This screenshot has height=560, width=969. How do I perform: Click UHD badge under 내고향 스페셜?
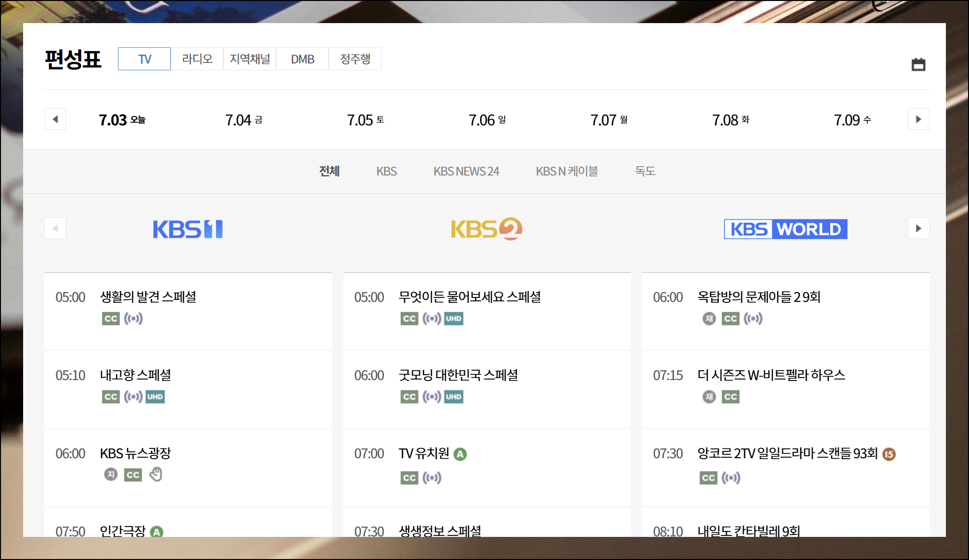coord(155,397)
